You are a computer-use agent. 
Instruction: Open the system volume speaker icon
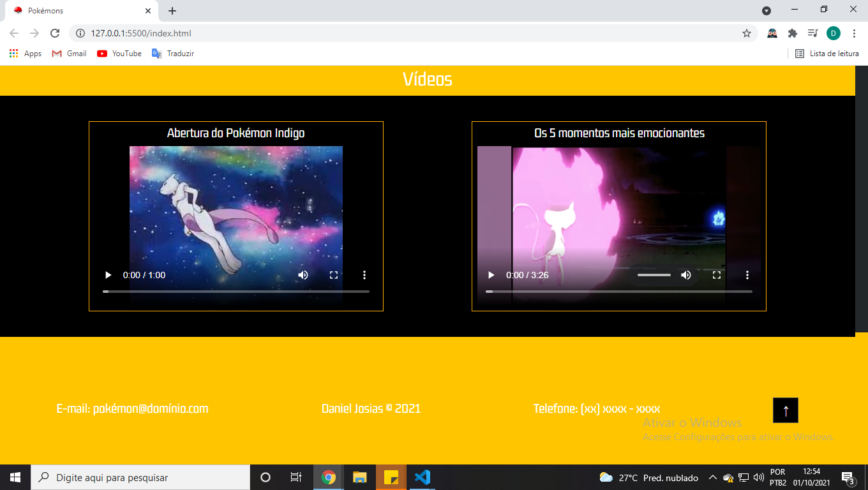[759, 477]
